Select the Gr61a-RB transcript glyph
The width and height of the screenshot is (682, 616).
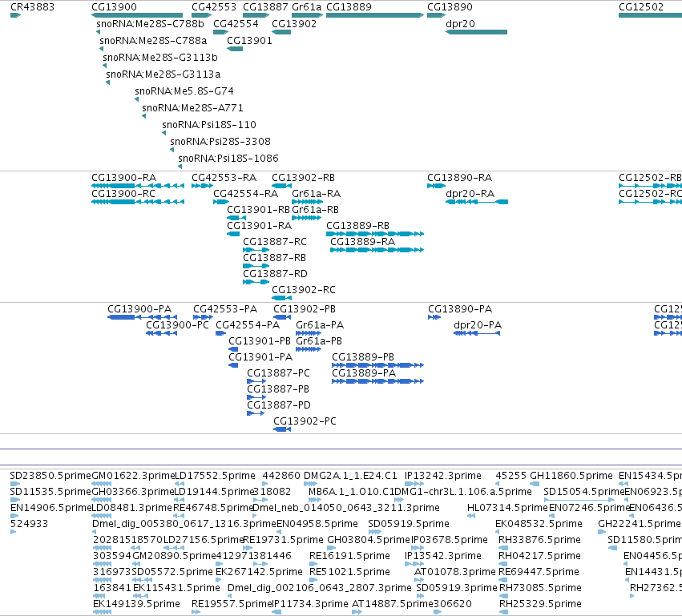click(306, 218)
